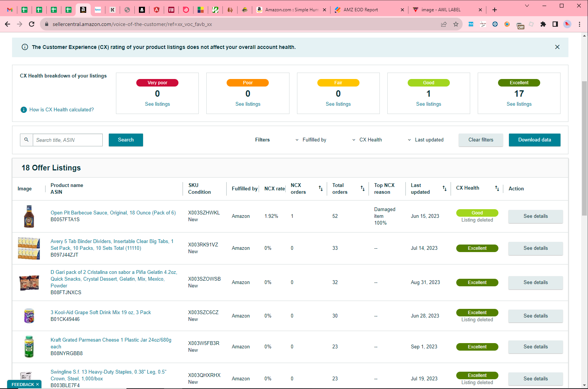Viewport: 588px width, 389px height.
Task: Click SKU X003SZOWSB
Action: coord(204,279)
